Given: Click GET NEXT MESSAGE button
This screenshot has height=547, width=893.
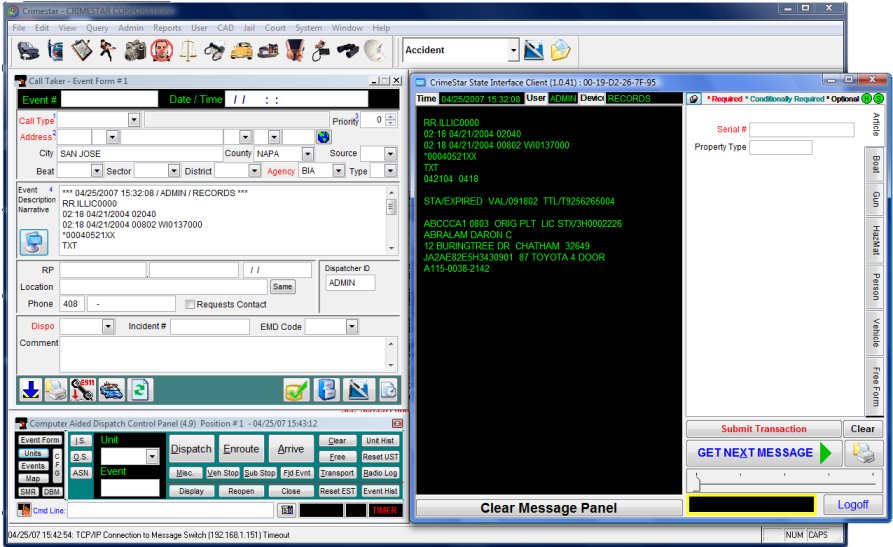Looking at the screenshot, I should click(x=764, y=453).
